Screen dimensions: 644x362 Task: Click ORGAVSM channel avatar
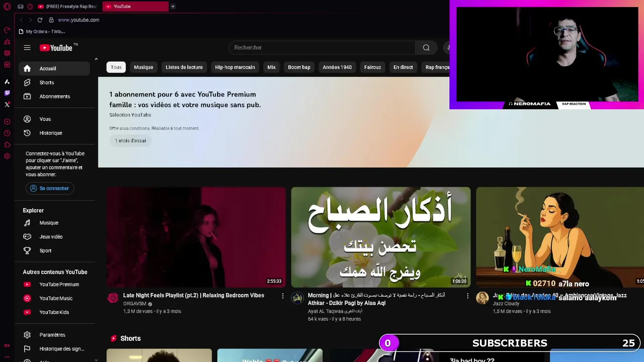[x=113, y=298]
